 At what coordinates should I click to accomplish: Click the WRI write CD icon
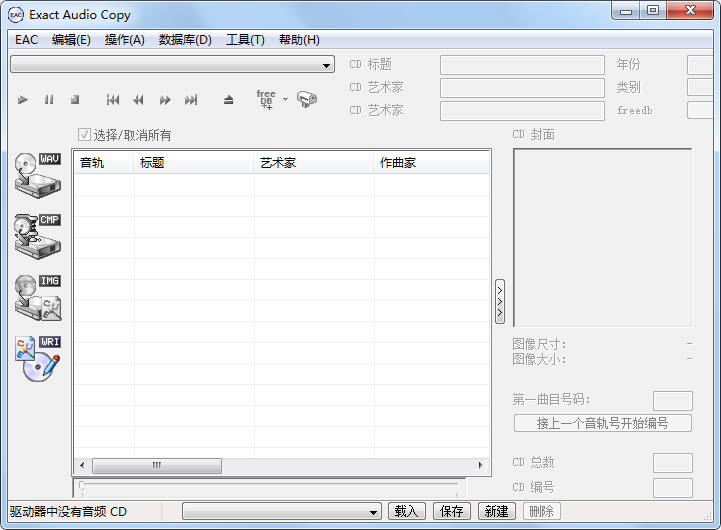pyautogui.click(x=38, y=359)
